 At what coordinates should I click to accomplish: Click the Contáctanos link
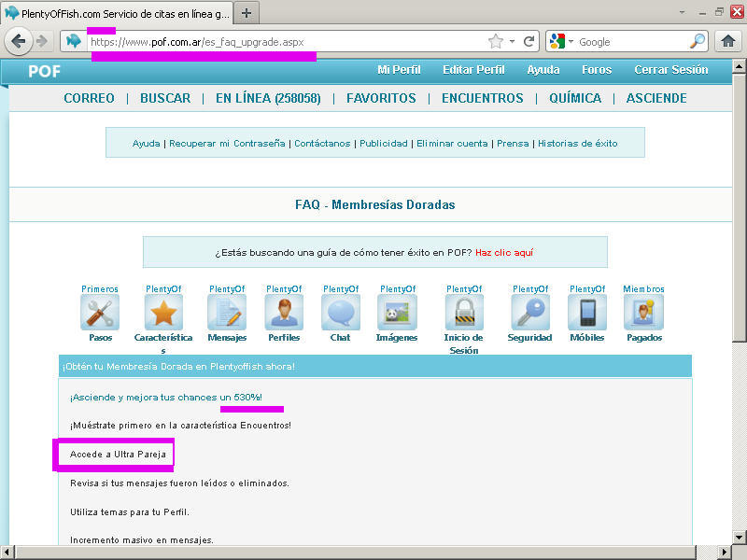(x=322, y=144)
